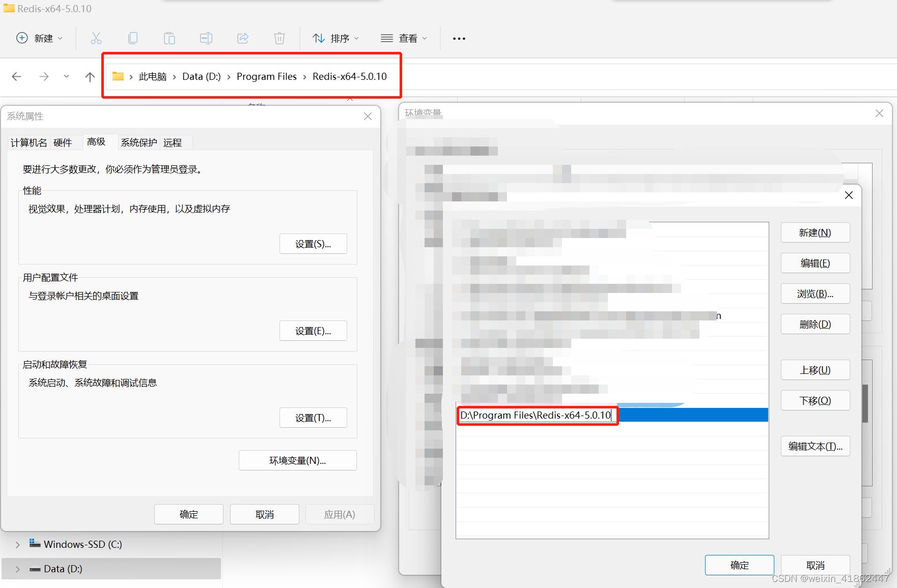
Task: Select the Cut icon in the toolbar
Action: pos(96,38)
